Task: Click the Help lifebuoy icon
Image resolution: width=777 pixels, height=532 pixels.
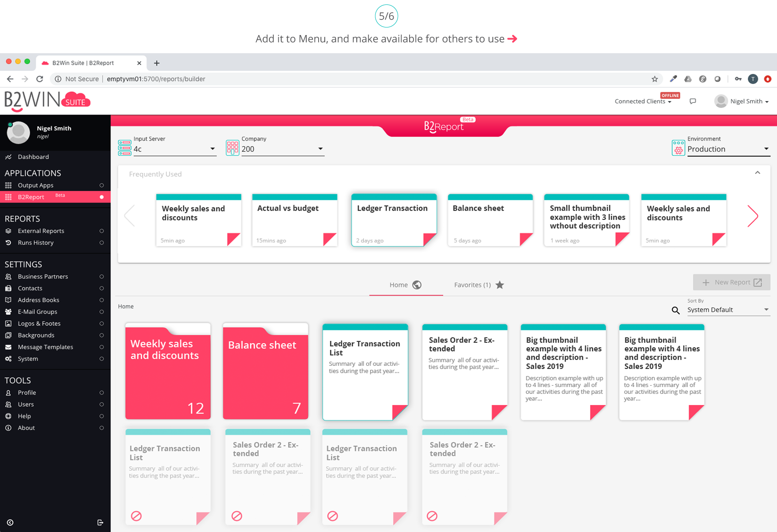Action: (x=8, y=416)
